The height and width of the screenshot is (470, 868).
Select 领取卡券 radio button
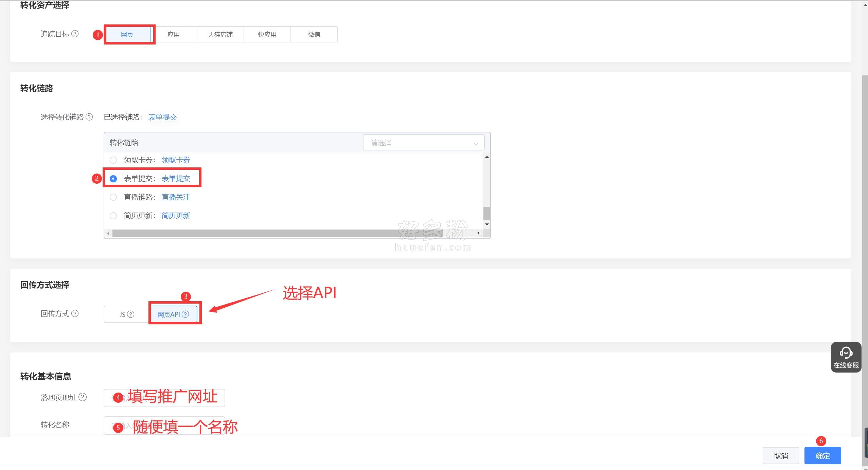coord(113,160)
